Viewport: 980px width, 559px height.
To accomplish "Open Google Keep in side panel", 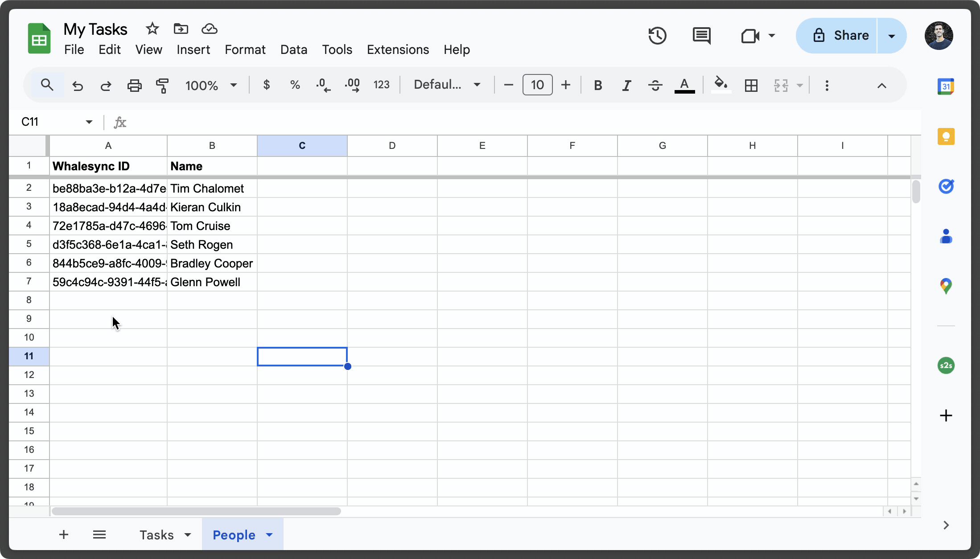I will [x=946, y=136].
